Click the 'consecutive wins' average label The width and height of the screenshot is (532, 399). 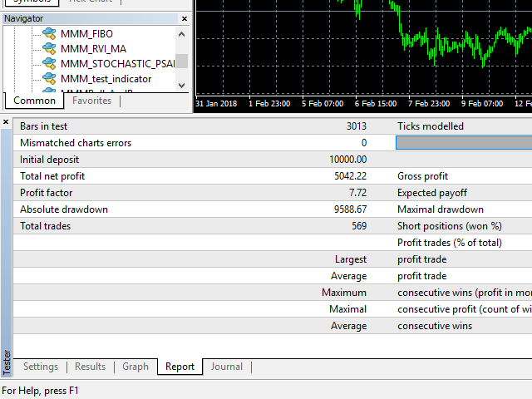click(435, 326)
